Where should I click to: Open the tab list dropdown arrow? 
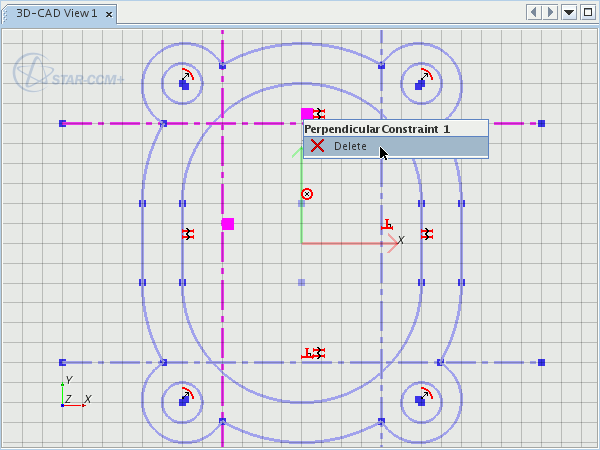click(x=569, y=12)
